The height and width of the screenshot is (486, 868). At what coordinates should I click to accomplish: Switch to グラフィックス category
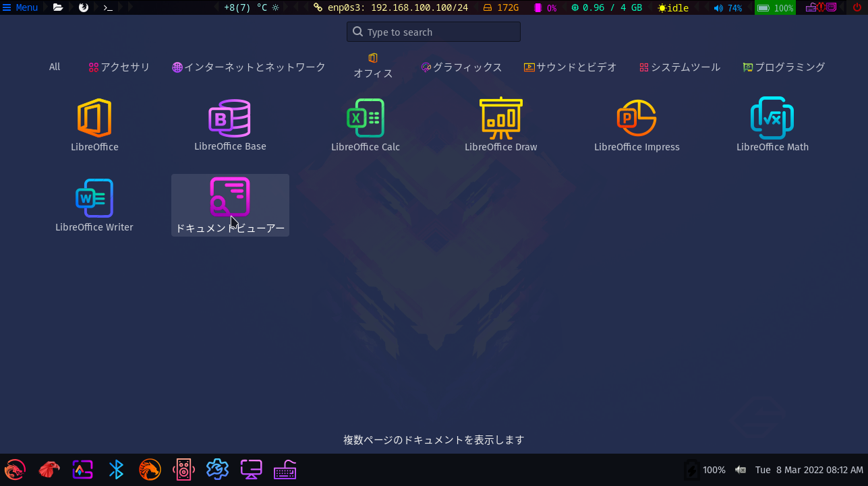pyautogui.click(x=462, y=67)
